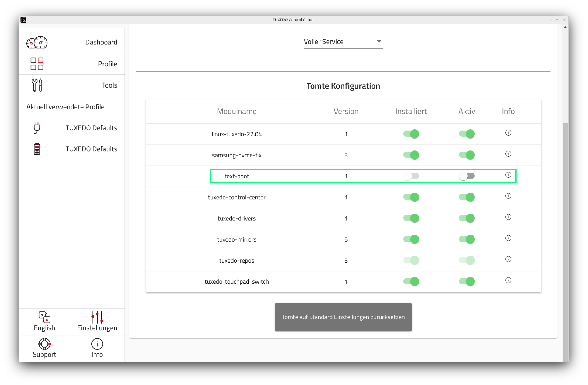This screenshot has height=385, width=588.
Task: Click the Profile icon in sidebar
Action: [37, 64]
